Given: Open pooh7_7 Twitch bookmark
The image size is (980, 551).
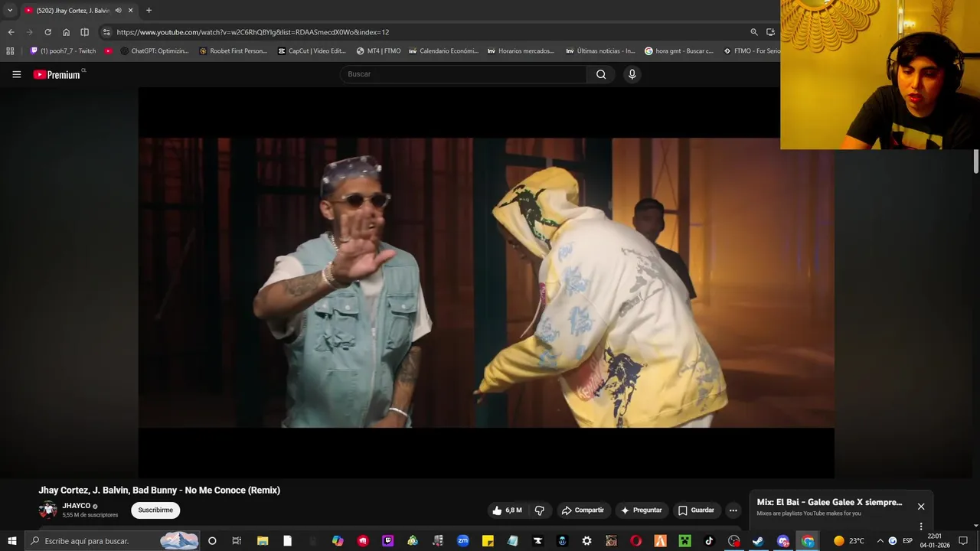Looking at the screenshot, I should point(63,51).
